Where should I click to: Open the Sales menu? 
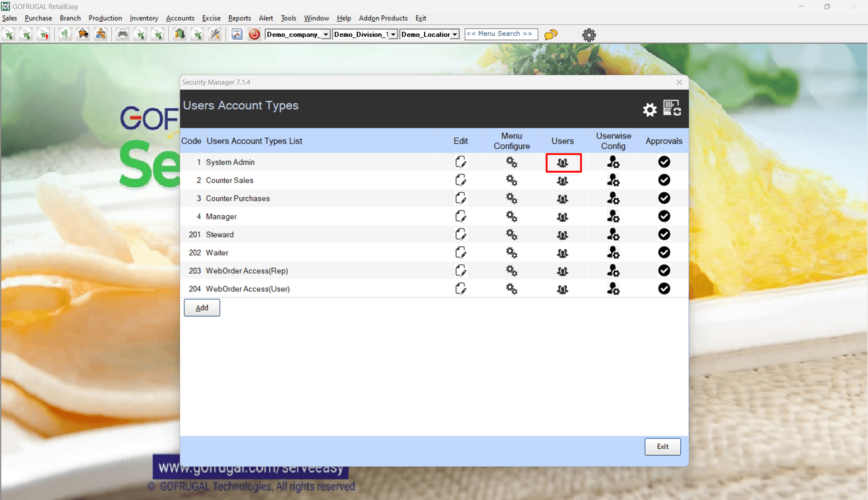pos(9,18)
